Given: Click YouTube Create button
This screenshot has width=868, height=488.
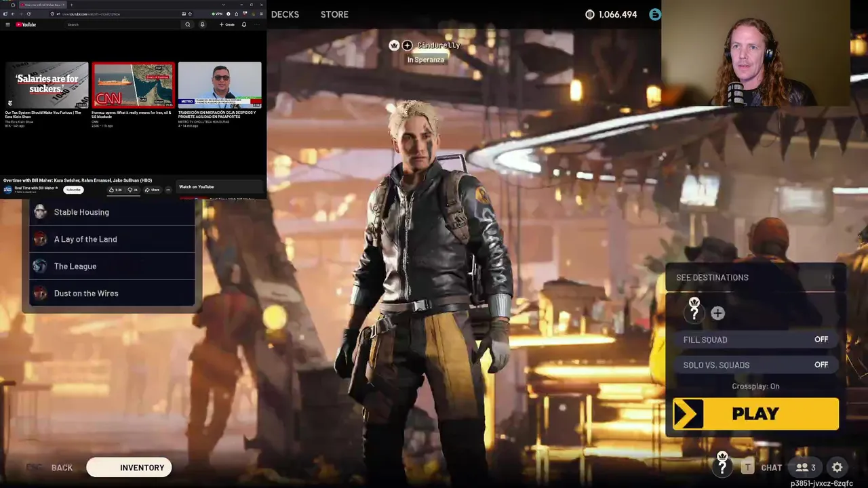Looking at the screenshot, I should point(226,24).
